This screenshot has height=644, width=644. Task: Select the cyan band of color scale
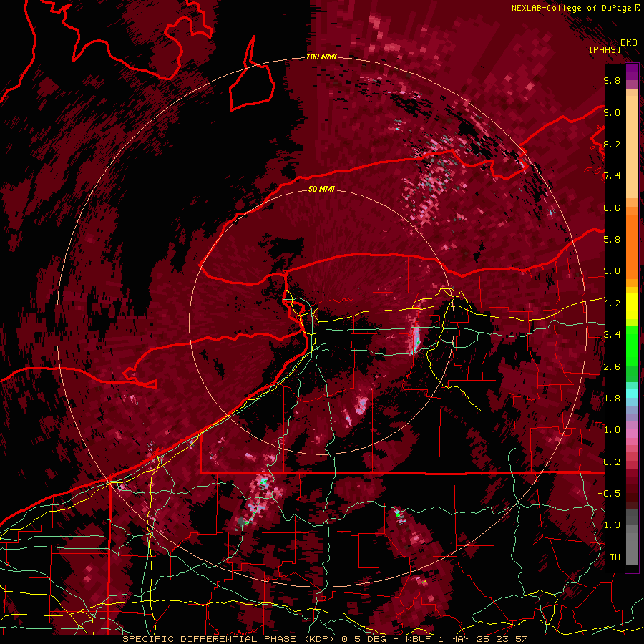pyautogui.click(x=632, y=393)
